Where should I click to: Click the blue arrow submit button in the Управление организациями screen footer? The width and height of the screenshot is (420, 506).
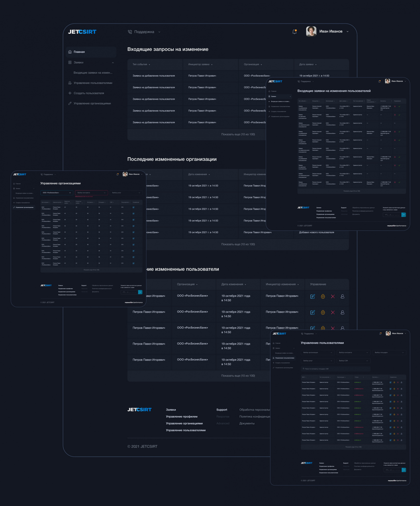pyautogui.click(x=140, y=292)
